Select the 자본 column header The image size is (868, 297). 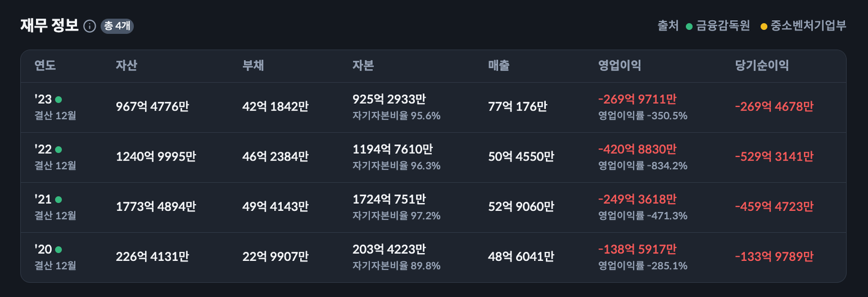pyautogui.click(x=363, y=66)
